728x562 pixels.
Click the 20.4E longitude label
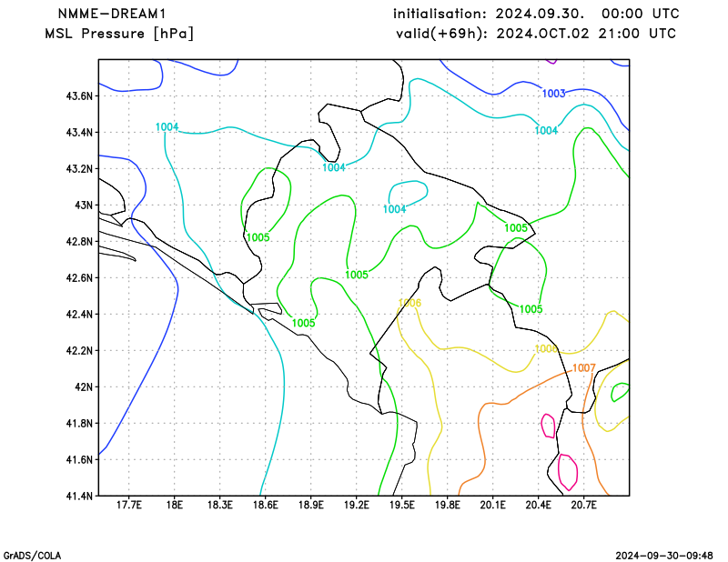point(539,505)
